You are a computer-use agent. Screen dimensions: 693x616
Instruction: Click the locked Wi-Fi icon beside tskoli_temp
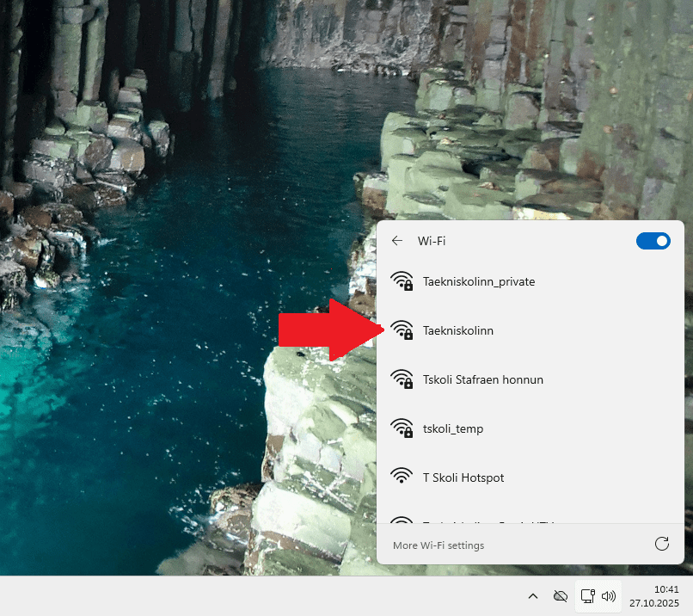(402, 428)
